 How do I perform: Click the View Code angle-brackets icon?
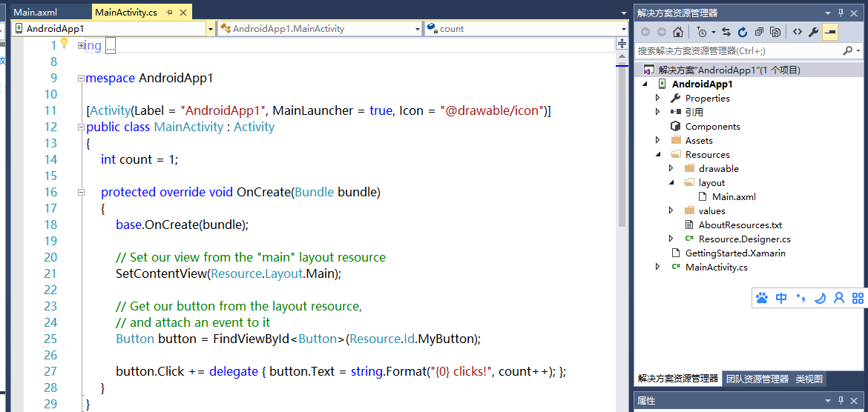(x=798, y=32)
